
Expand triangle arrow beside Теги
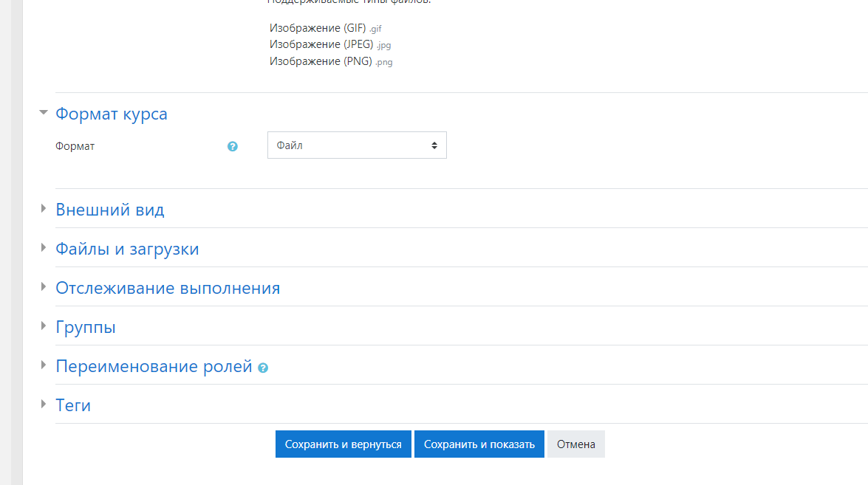(44, 405)
